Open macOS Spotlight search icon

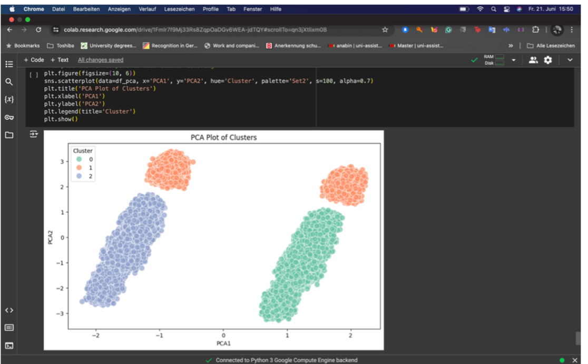click(494, 9)
